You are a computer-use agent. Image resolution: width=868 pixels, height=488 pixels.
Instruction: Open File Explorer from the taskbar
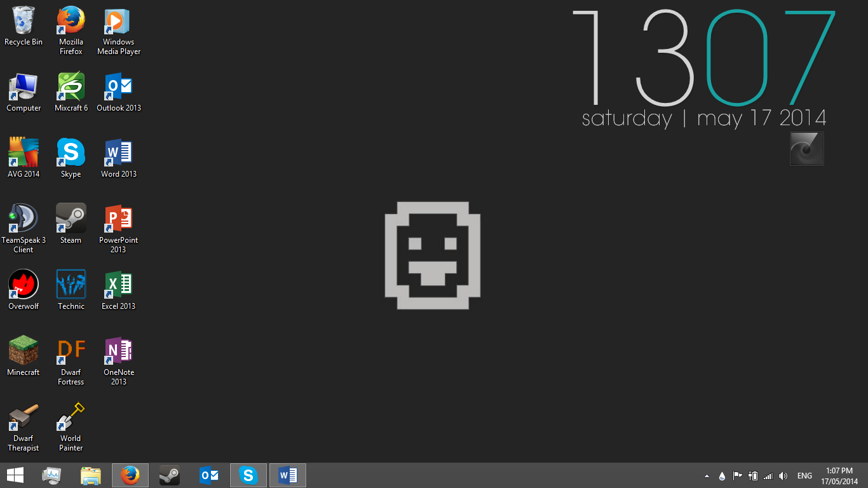point(91,475)
